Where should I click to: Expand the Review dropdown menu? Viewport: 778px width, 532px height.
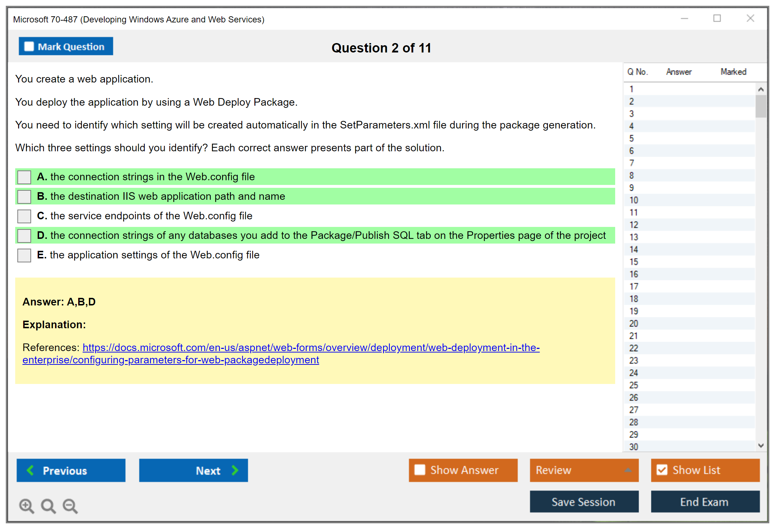coord(628,470)
